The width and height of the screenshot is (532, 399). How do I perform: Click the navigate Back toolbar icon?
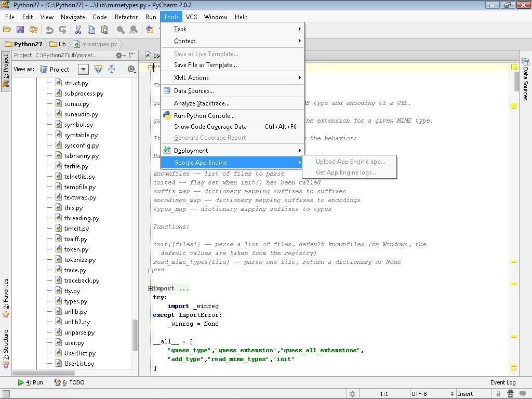click(150, 30)
